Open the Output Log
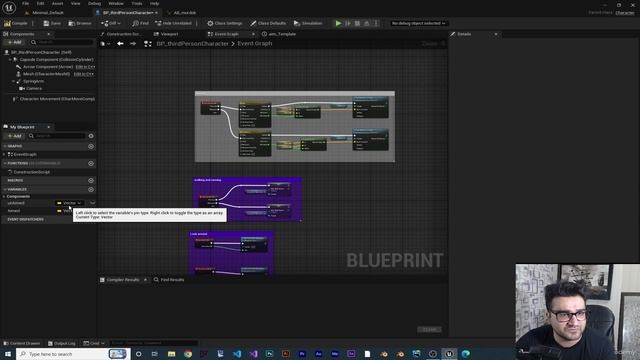 pos(62,343)
